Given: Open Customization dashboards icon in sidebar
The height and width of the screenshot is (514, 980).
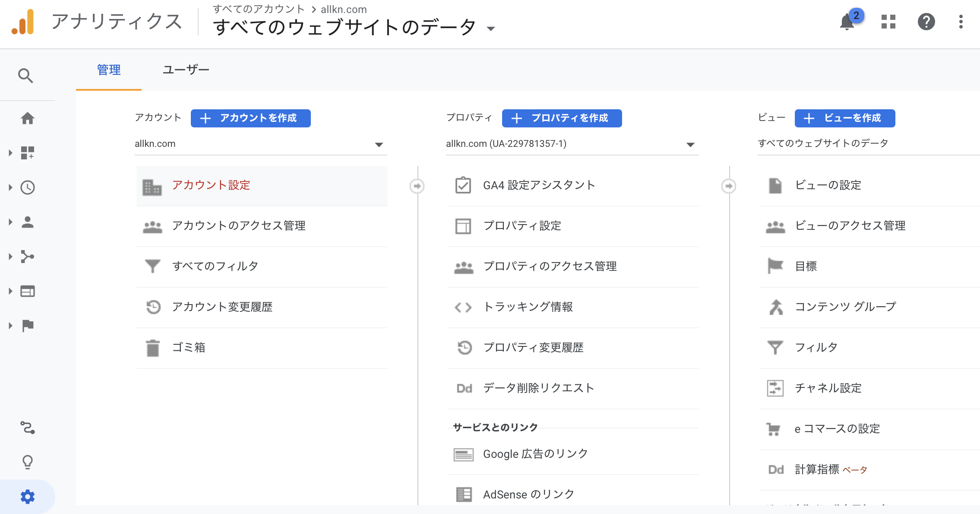Looking at the screenshot, I should point(28,153).
